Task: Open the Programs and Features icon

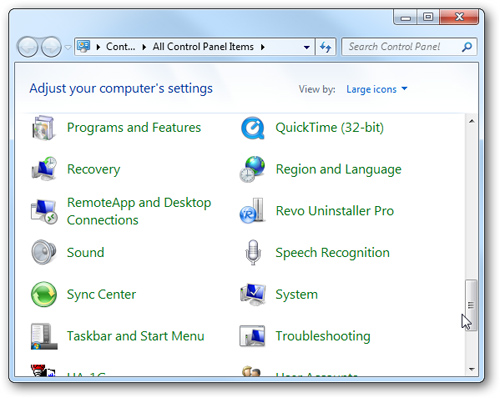Action: click(x=43, y=128)
